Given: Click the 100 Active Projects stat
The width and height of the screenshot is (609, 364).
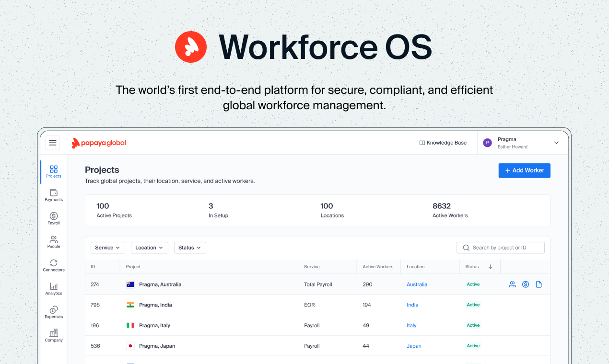Looking at the screenshot, I should 114,210.
